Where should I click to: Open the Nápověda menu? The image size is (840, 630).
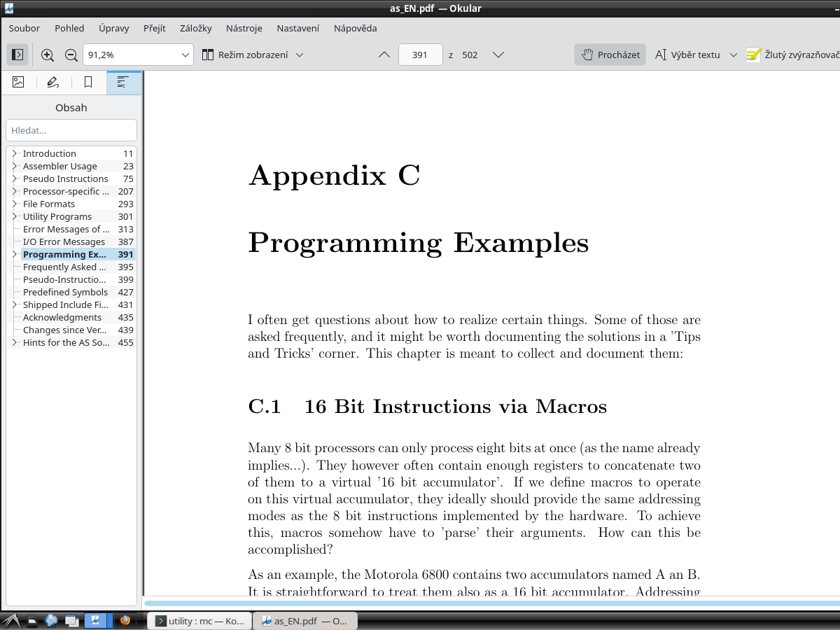356,28
